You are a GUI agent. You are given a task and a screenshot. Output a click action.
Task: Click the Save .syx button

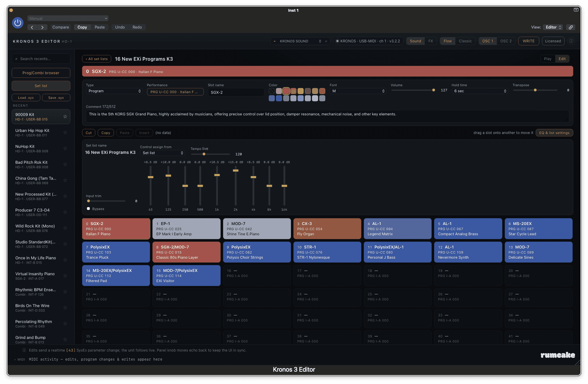pos(56,98)
